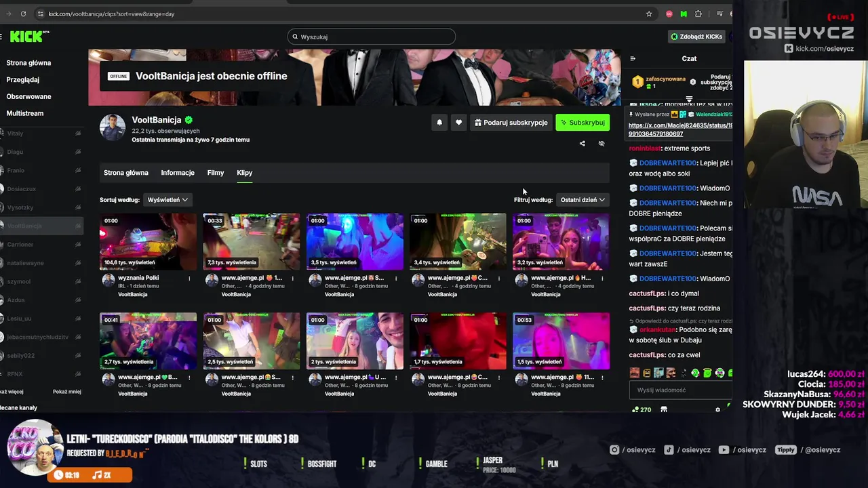Click the first emote in chat emote row

(x=635, y=373)
